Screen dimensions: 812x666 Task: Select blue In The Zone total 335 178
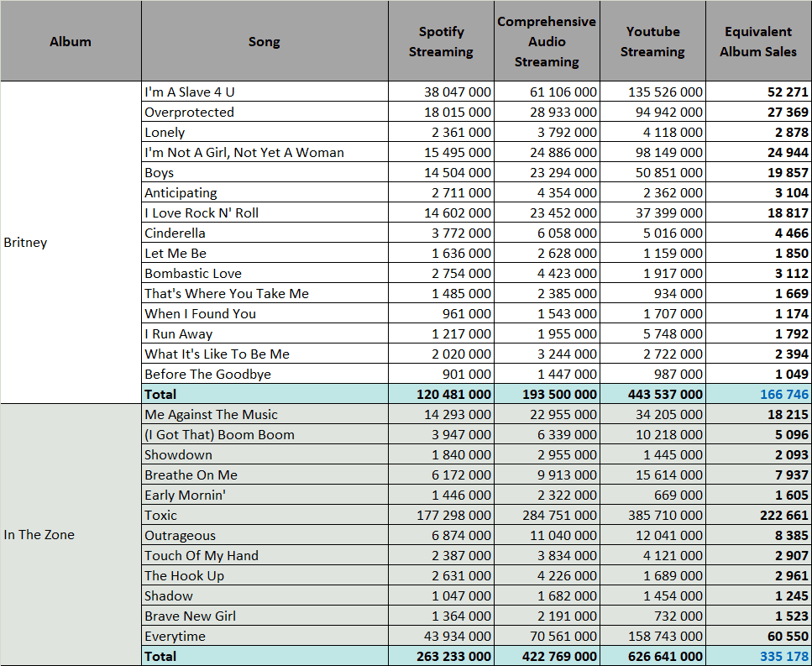pos(758,656)
